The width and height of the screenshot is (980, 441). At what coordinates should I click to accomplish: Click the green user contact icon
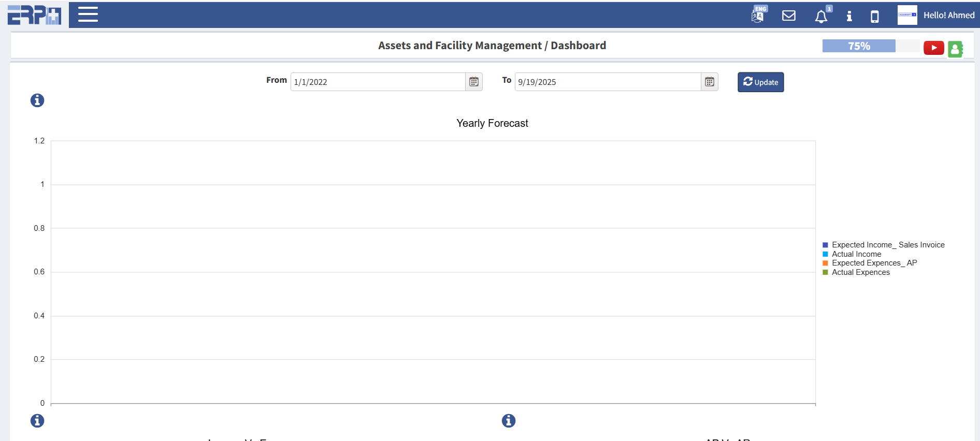coord(955,49)
